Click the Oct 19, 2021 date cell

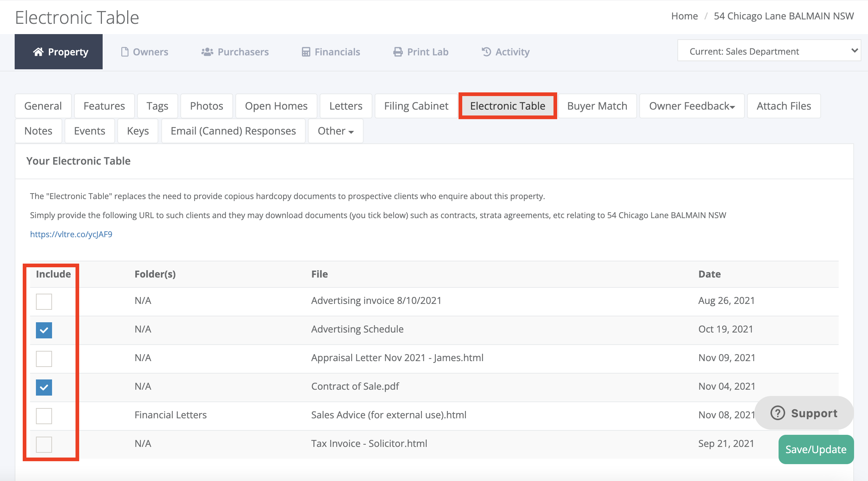coord(726,329)
